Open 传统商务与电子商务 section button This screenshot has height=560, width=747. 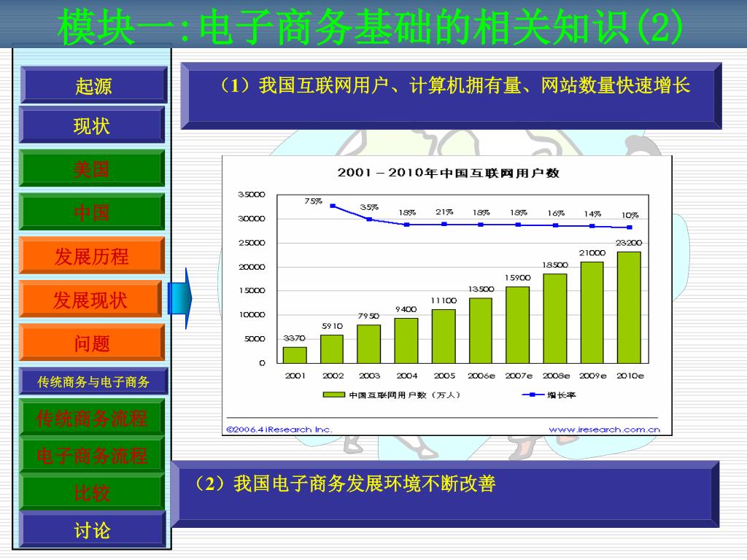pyautogui.click(x=93, y=381)
